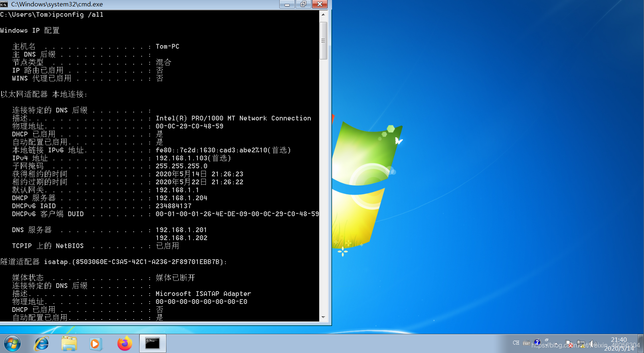The height and width of the screenshot is (353, 644).
Task: Click the DHCPv6 IAID value 234884137
Action: (174, 206)
